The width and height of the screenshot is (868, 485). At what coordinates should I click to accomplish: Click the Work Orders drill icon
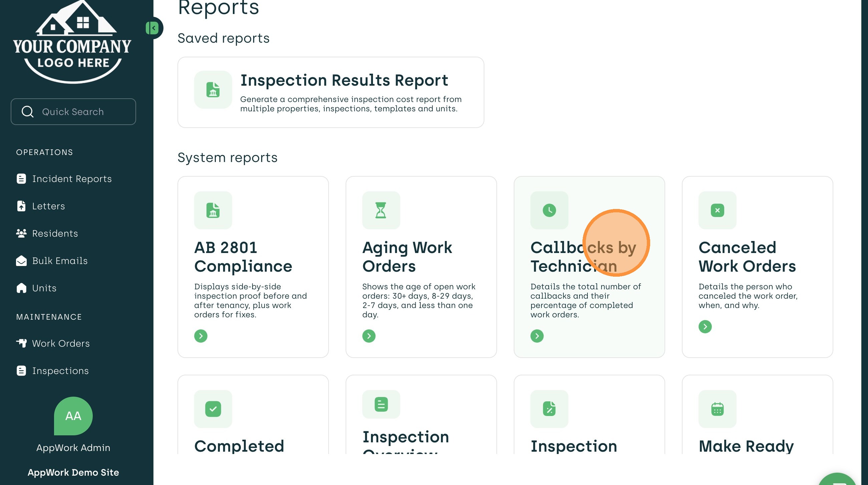tap(21, 343)
